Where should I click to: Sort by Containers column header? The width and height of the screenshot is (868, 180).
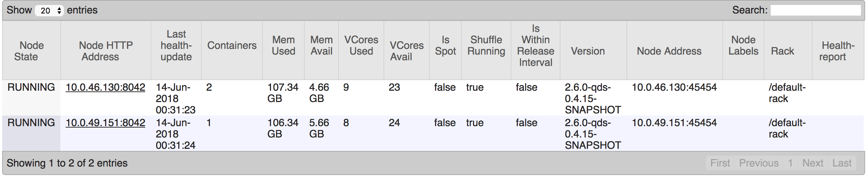pos(232,51)
